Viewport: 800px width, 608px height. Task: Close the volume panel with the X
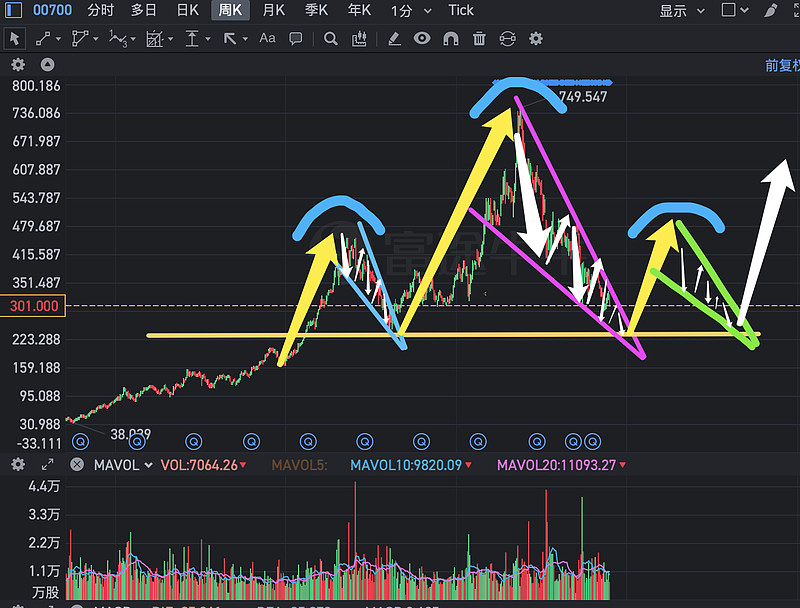click(76, 465)
